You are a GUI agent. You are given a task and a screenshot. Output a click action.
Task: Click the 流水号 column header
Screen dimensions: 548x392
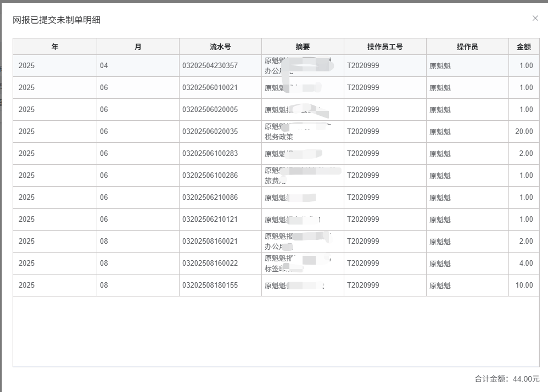220,47
